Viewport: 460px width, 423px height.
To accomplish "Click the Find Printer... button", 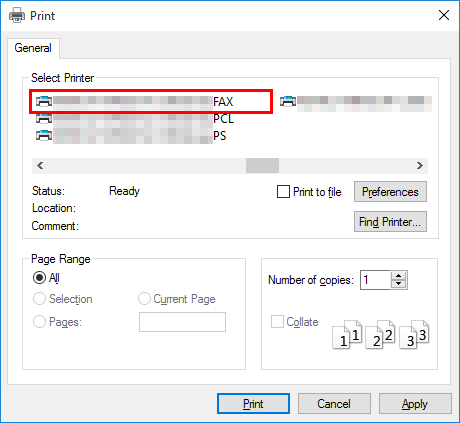I will (x=390, y=221).
